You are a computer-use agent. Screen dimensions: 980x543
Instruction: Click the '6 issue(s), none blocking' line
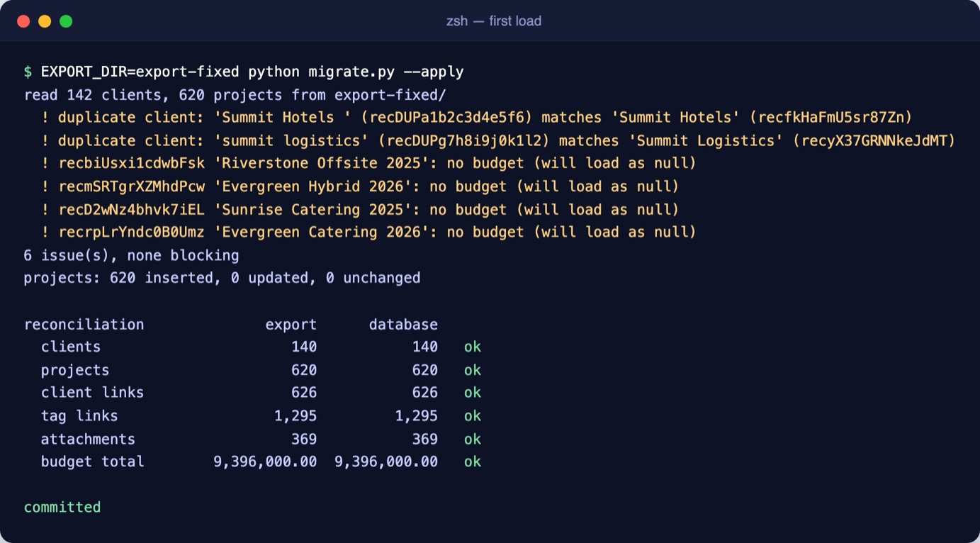tap(131, 255)
